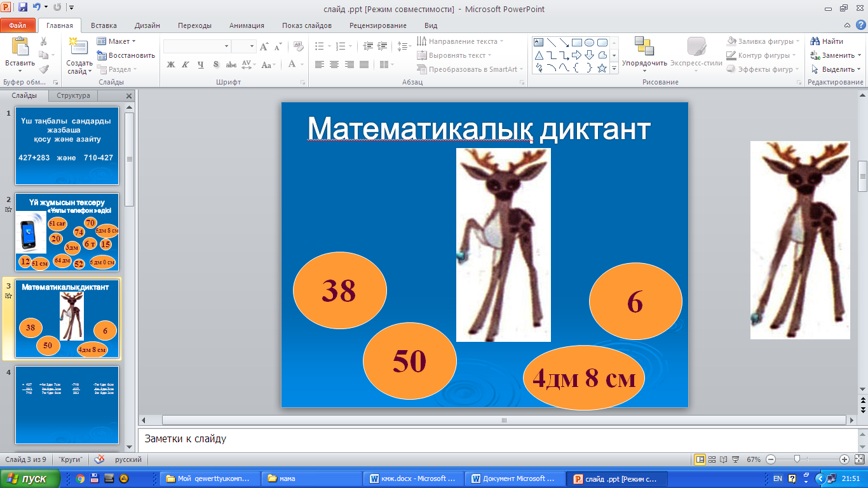Click the Найти find button

(827, 41)
